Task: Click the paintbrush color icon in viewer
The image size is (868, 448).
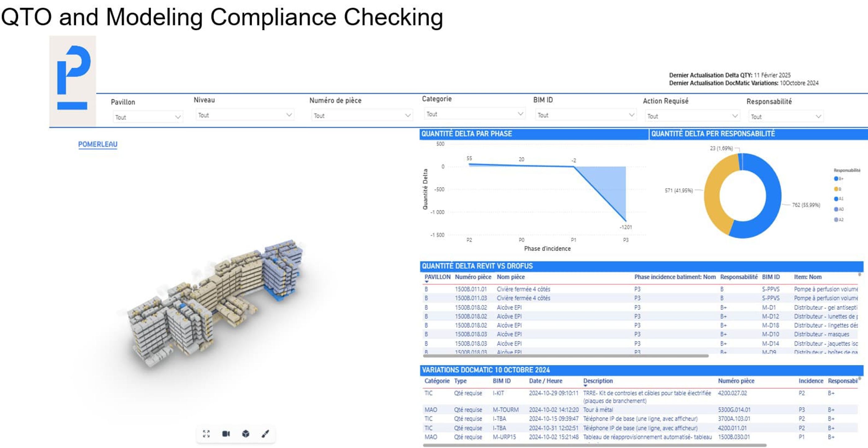Action: click(x=266, y=433)
